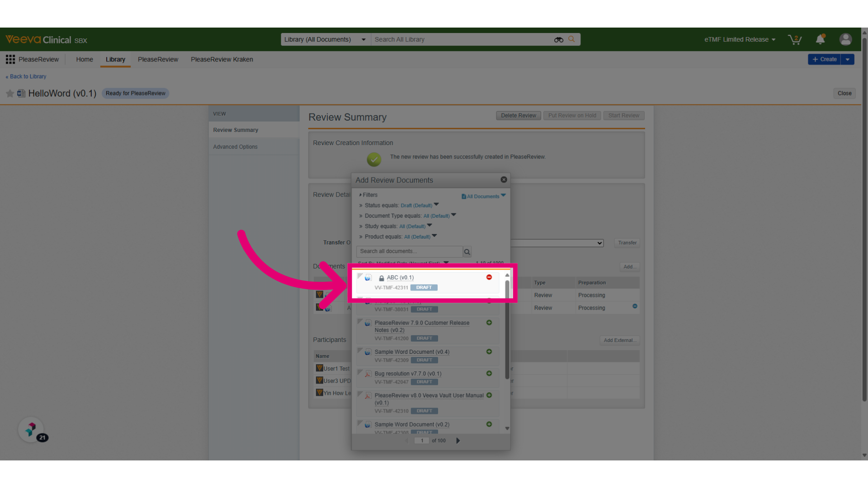Add Sample Word Document (v0.2) via plus icon

point(489,424)
